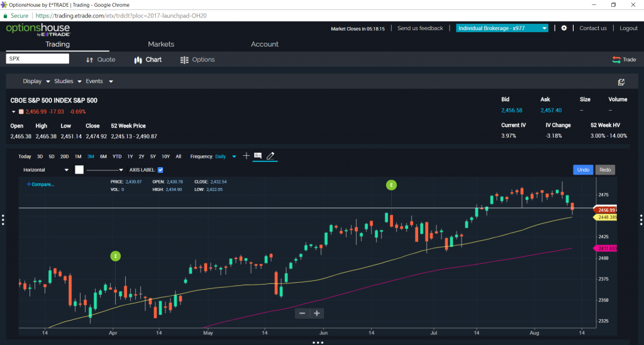Select the YTD time range
The image size is (644, 345).
(x=117, y=156)
